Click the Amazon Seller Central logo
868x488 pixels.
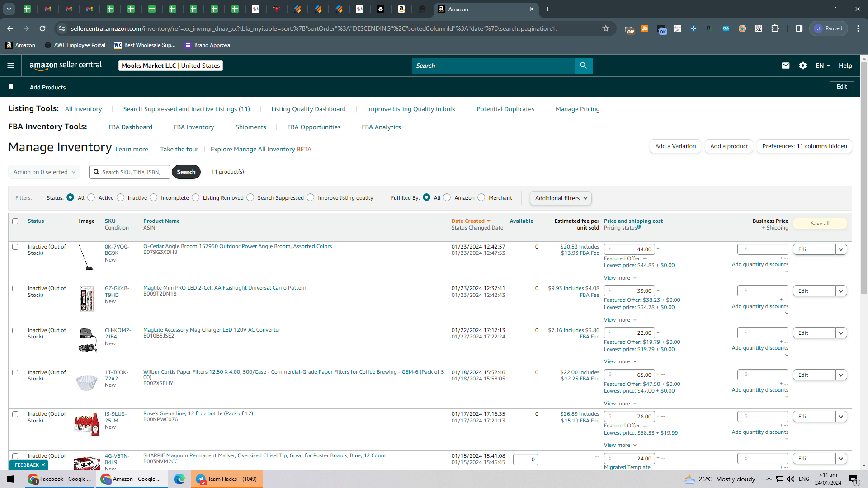[66, 66]
